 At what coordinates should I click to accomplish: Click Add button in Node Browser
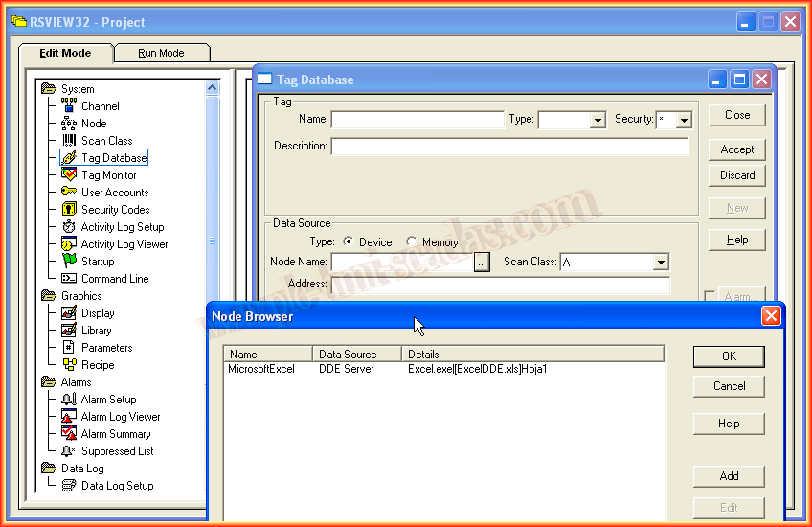click(729, 476)
